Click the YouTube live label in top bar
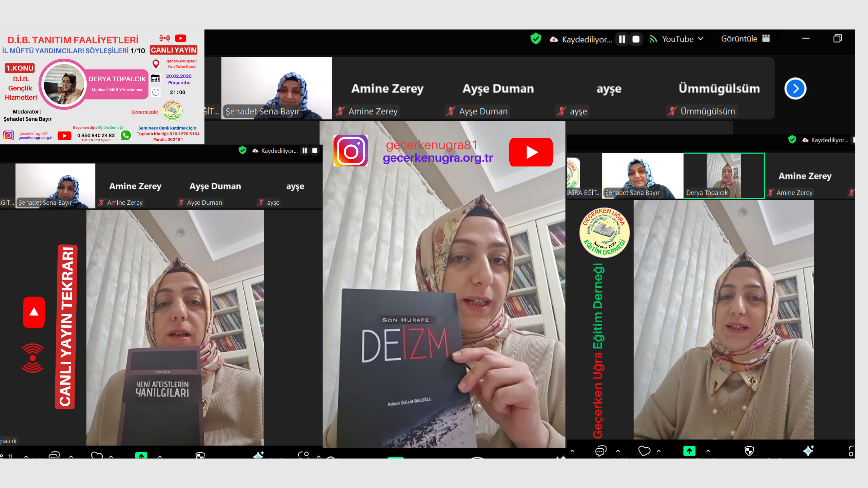868x488 pixels. click(x=677, y=39)
